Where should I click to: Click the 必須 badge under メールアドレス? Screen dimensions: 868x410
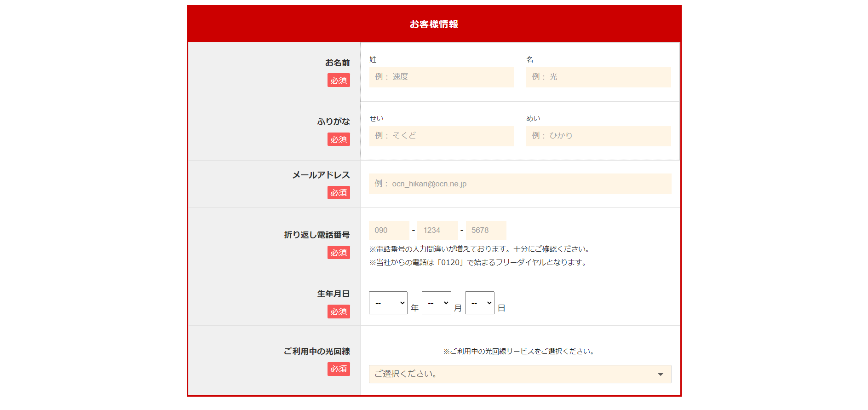point(339,192)
